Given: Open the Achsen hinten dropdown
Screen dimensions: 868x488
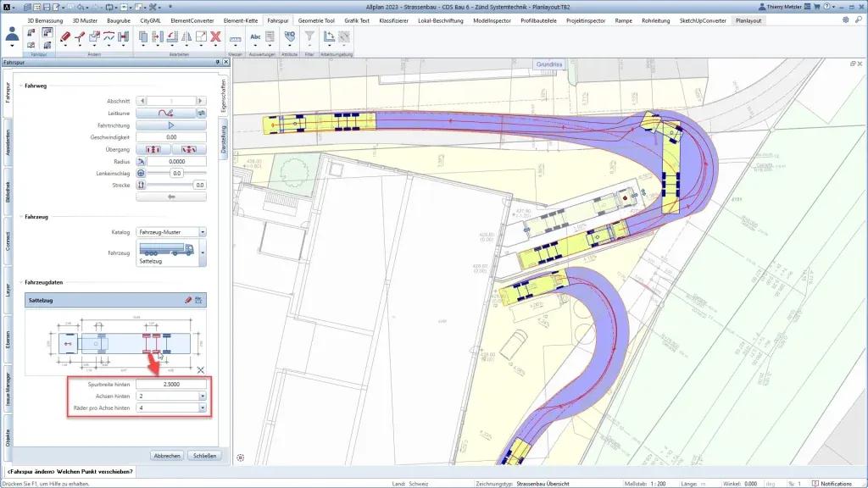Looking at the screenshot, I should [x=202, y=396].
